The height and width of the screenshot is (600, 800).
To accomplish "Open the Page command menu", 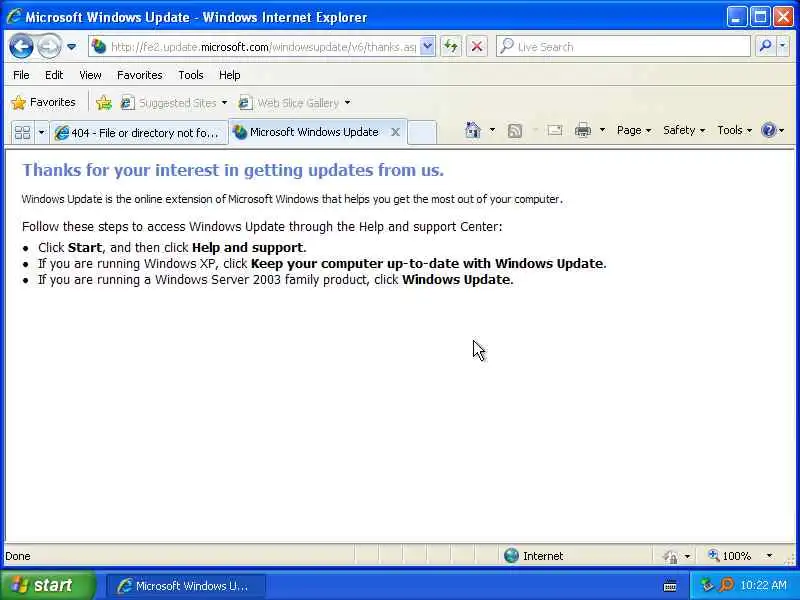I will pos(634,131).
